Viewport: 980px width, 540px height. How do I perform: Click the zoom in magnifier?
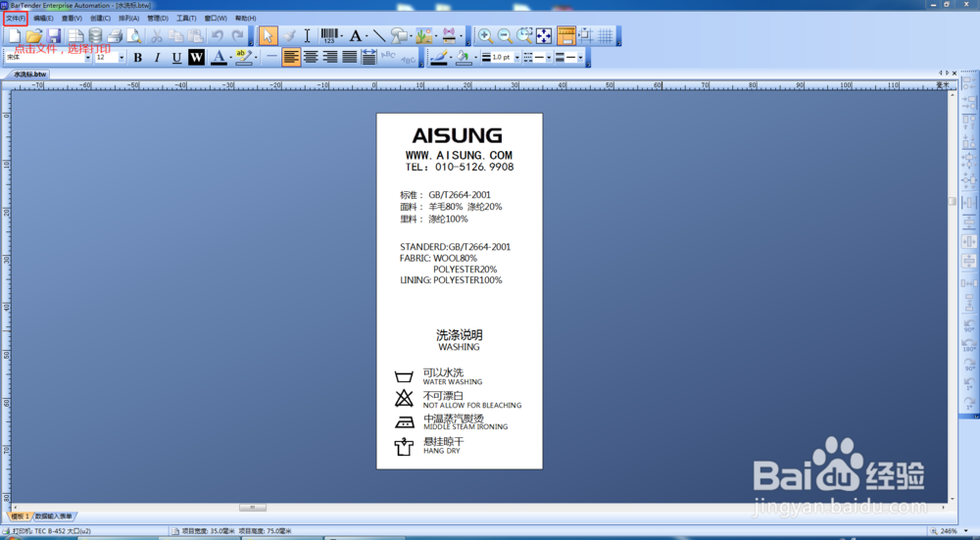[485, 35]
